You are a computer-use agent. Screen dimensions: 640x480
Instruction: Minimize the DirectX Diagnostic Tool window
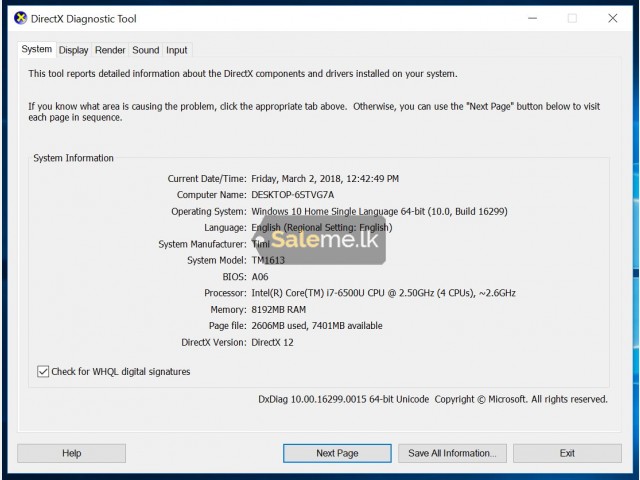[x=532, y=18]
